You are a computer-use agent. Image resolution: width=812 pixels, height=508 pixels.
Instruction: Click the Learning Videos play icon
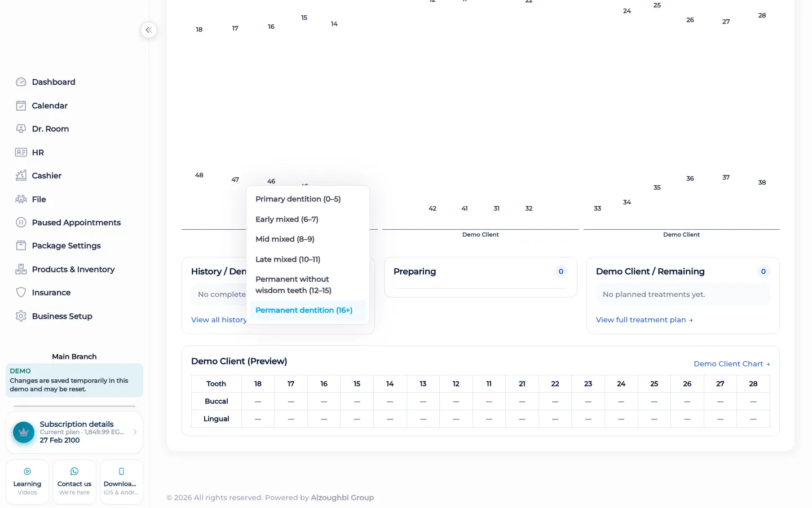(27, 471)
